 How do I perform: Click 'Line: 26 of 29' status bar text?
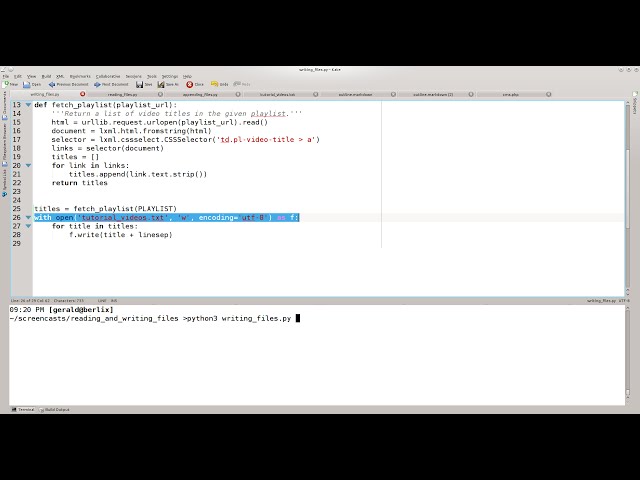tap(22, 300)
